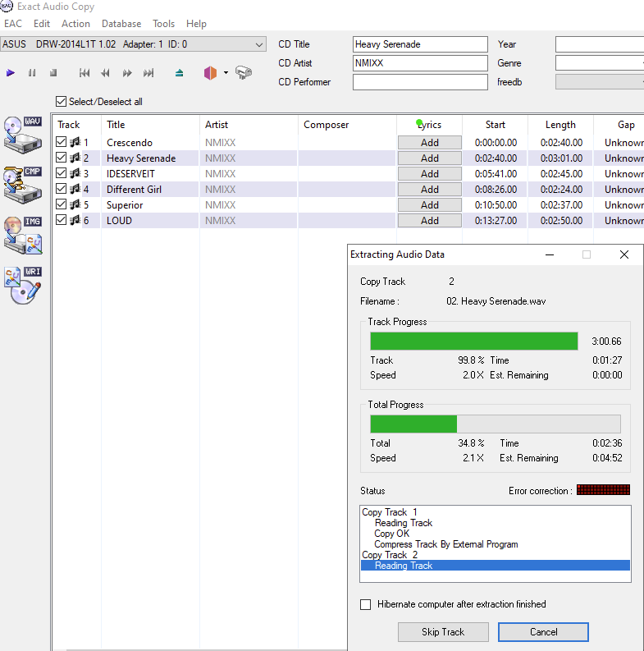The image size is (644, 651).
Task: Add lyrics for Superior track
Action: 430,204
